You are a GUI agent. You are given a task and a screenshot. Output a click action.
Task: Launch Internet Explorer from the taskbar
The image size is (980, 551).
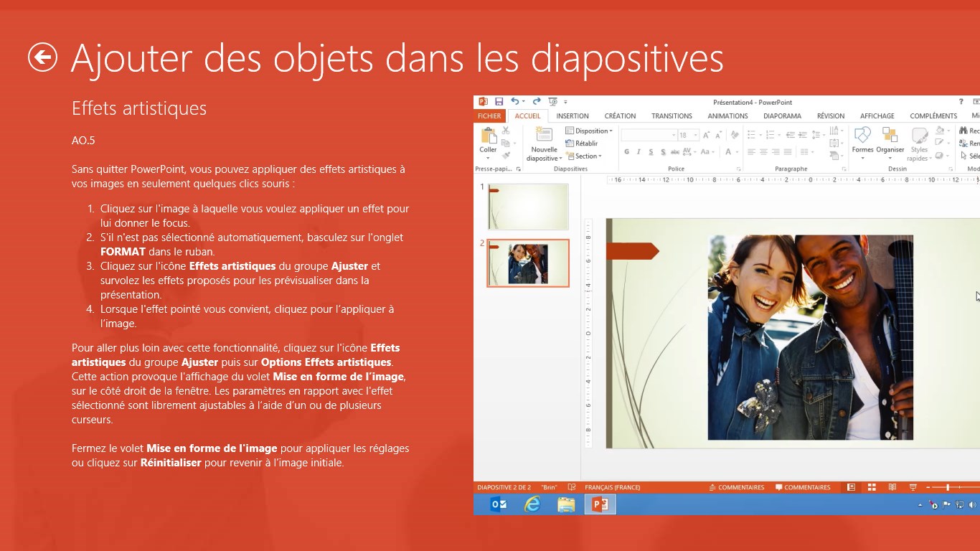pos(532,504)
